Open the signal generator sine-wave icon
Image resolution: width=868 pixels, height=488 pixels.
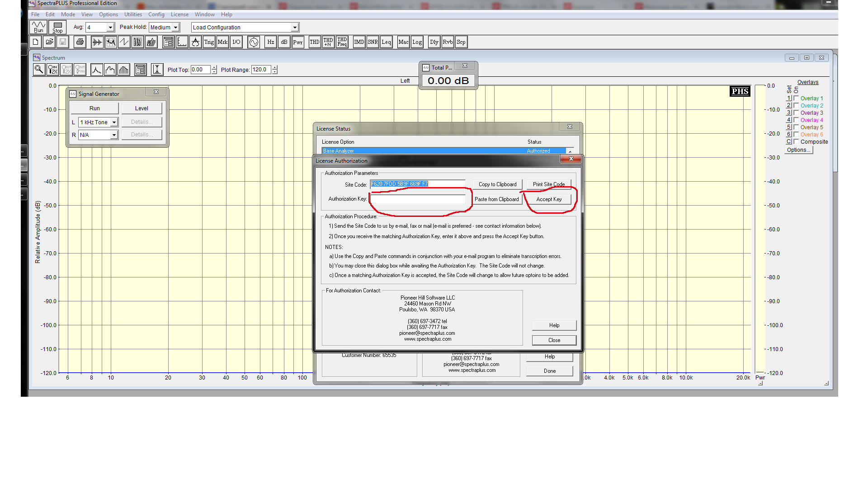(254, 42)
